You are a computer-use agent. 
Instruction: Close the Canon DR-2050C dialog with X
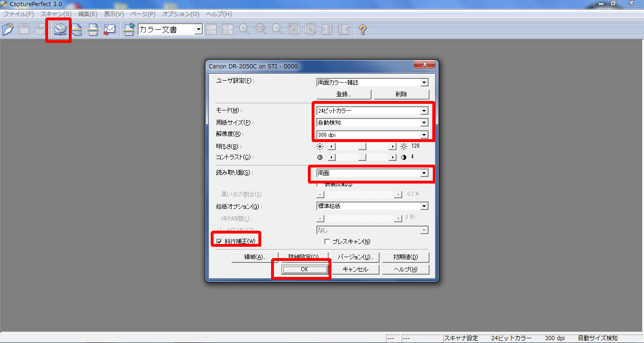click(x=424, y=65)
